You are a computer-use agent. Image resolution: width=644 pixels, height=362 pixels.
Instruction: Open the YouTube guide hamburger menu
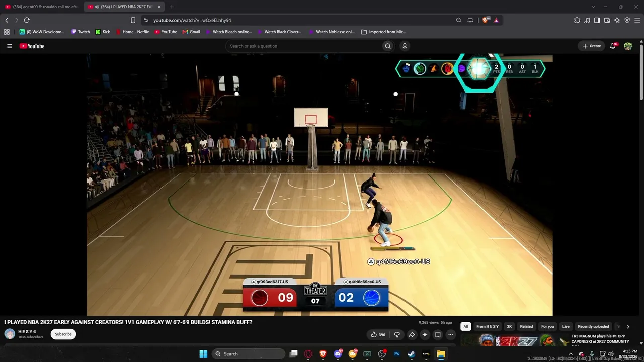(10, 46)
